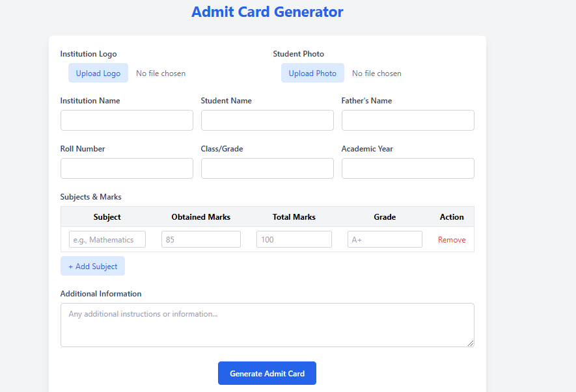The height and width of the screenshot is (392, 576).
Task: Focus the Total Marks field showing 100
Action: pos(294,239)
